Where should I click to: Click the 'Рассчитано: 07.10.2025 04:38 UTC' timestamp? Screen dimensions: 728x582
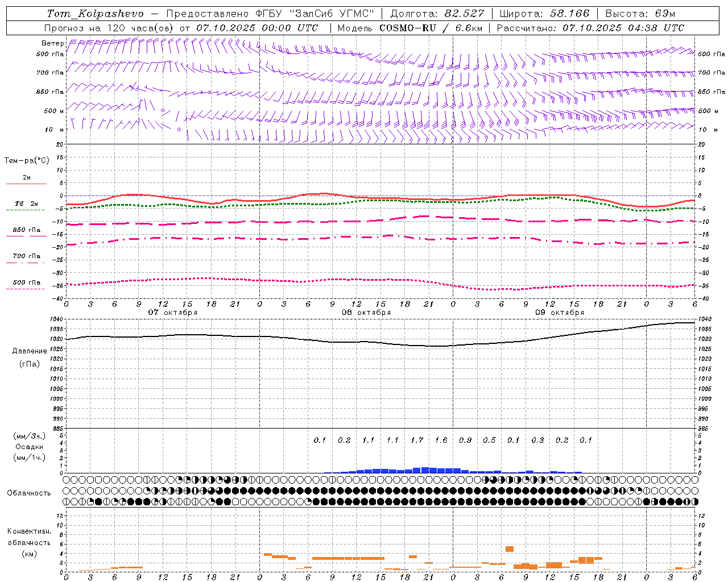[x=590, y=28]
